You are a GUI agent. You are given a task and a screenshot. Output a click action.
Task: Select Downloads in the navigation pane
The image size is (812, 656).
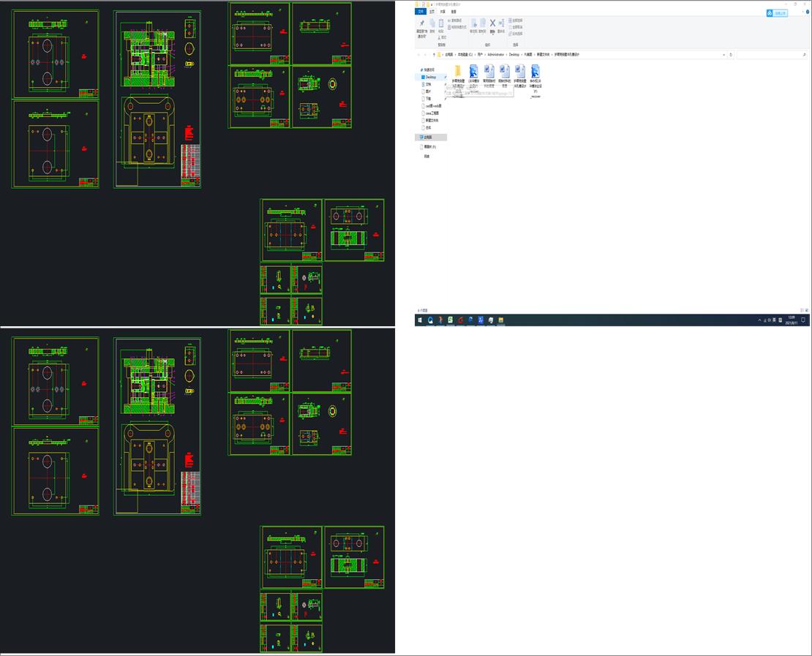428,99
